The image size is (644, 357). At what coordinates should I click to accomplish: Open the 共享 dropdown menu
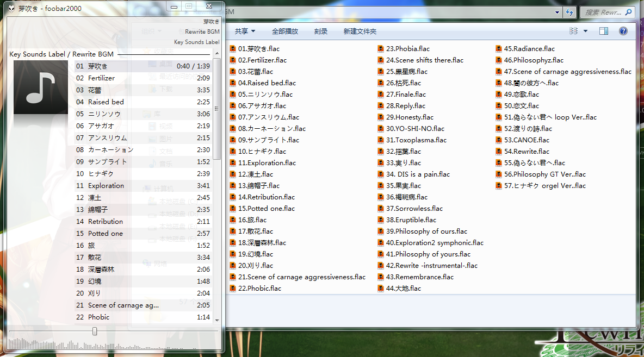tap(245, 32)
